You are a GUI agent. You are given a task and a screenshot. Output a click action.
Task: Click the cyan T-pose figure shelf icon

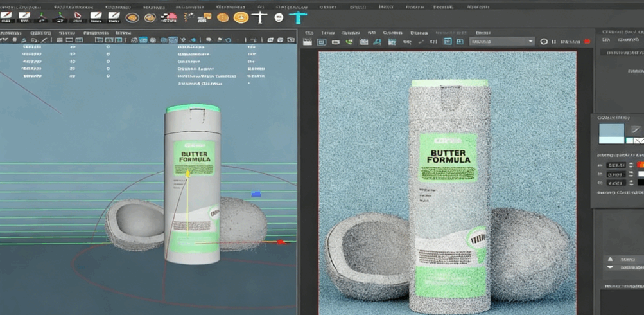point(299,17)
